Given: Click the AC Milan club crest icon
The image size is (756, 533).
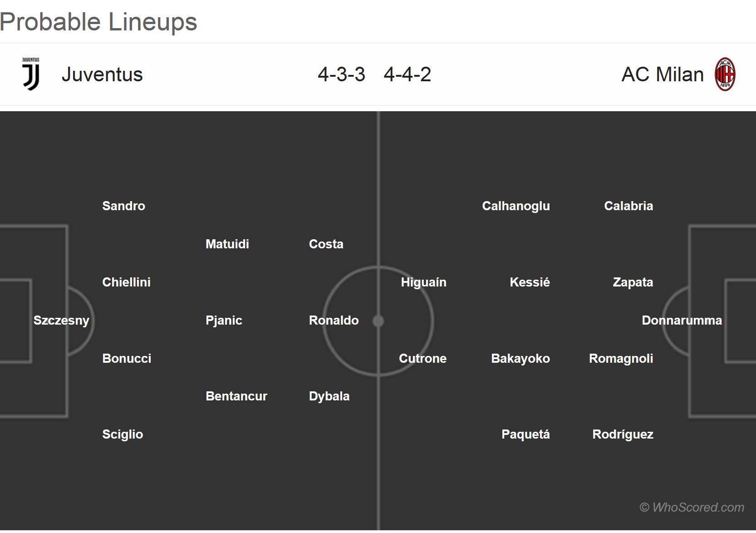Looking at the screenshot, I should pyautogui.click(x=725, y=74).
